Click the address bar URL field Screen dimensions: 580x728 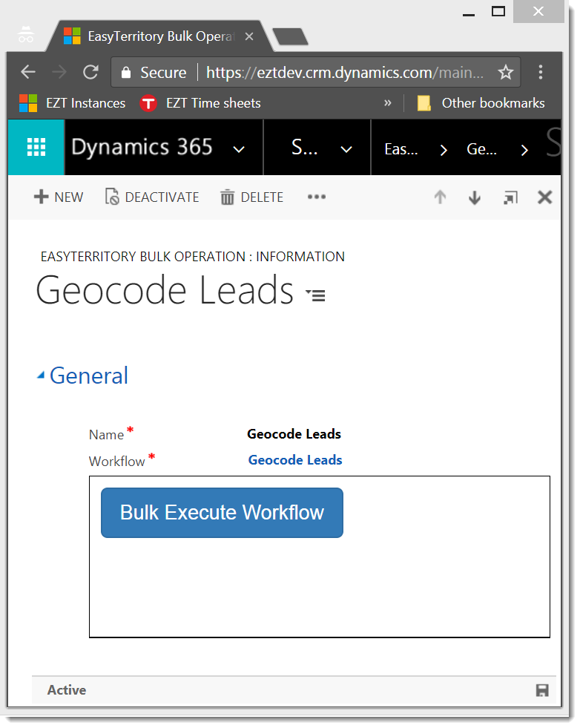tap(345, 72)
